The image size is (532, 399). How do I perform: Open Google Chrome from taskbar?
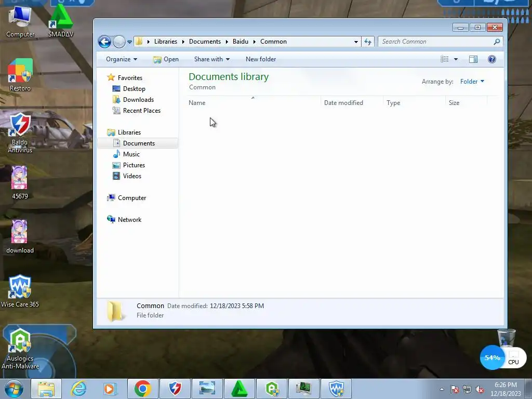pyautogui.click(x=142, y=389)
